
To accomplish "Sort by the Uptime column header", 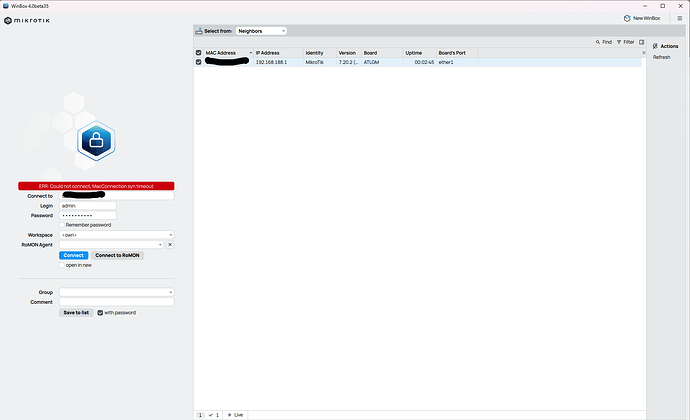I will [420, 53].
